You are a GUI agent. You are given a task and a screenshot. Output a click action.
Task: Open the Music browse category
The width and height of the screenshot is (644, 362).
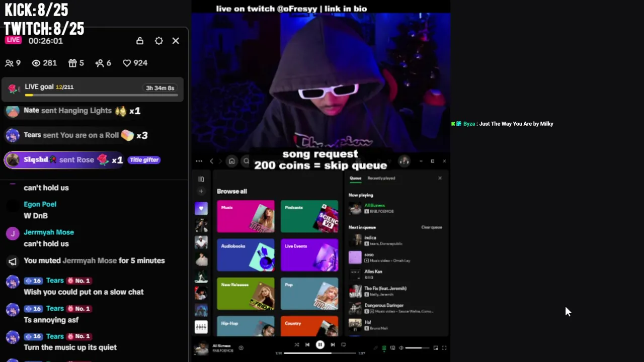point(246,217)
